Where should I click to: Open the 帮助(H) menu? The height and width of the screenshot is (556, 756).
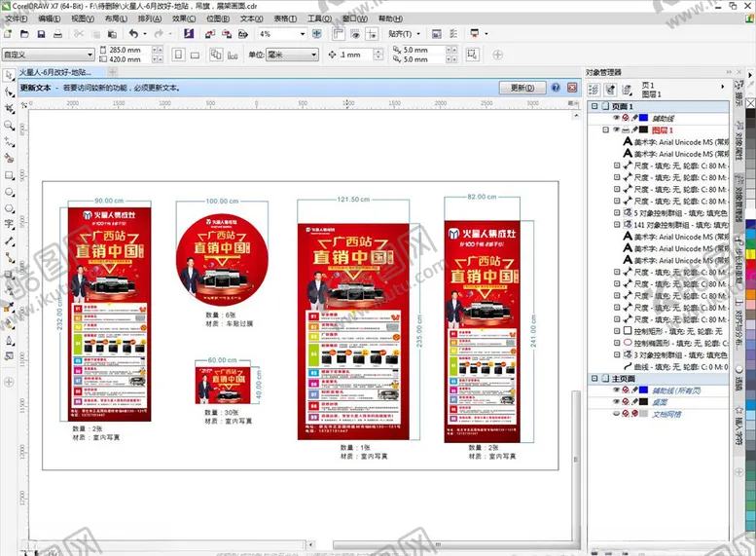coord(390,19)
